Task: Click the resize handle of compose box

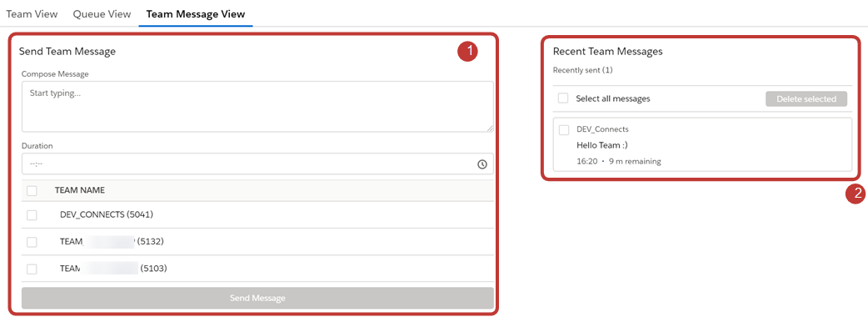Action: coord(491,128)
